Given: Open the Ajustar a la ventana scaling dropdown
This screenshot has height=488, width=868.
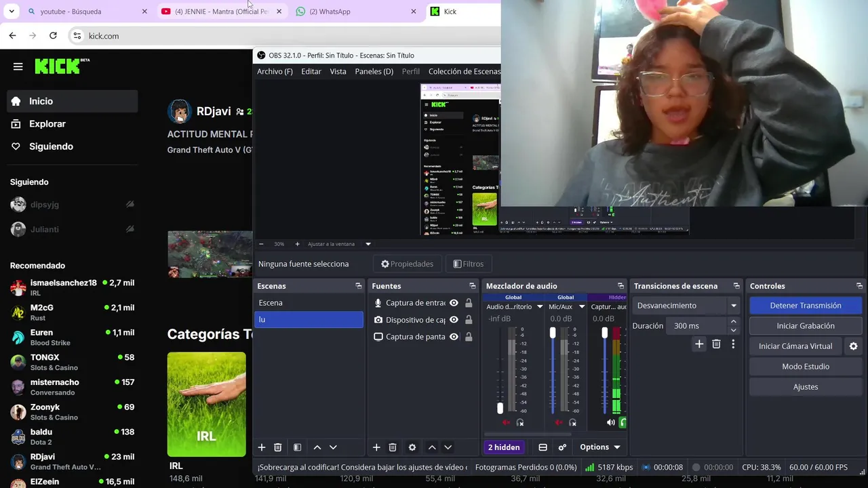Looking at the screenshot, I should (368, 244).
